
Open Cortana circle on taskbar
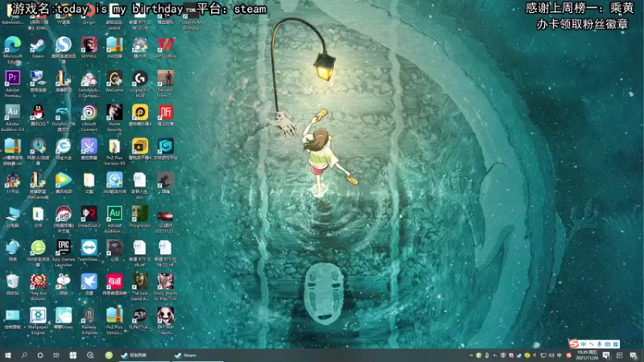click(40, 356)
